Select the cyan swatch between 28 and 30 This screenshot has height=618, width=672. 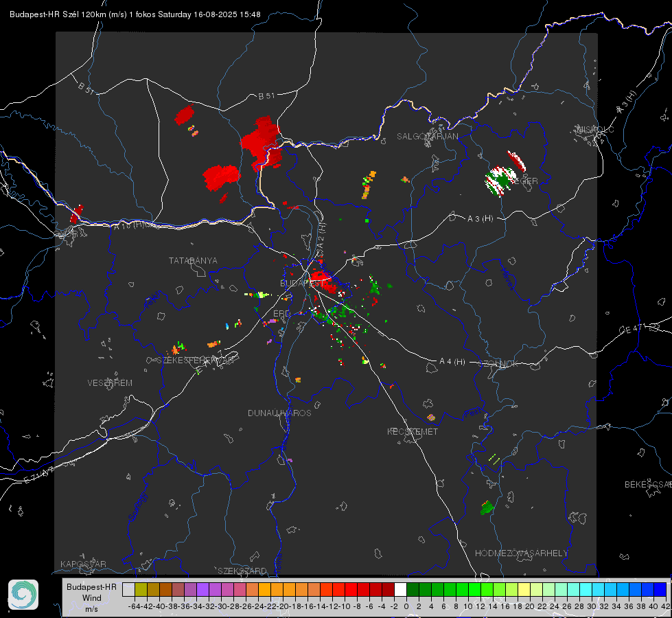click(586, 589)
